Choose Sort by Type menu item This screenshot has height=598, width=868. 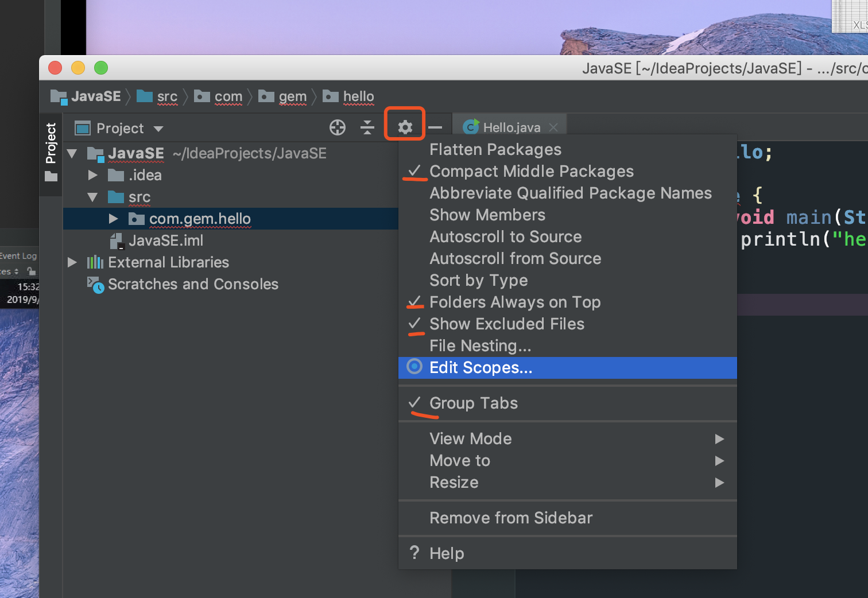coord(568,280)
